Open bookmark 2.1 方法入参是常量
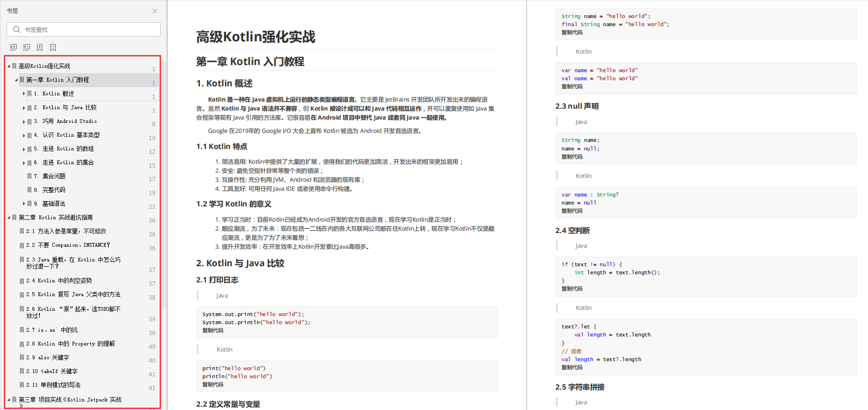Screen dimensions: 868x410 (66, 231)
